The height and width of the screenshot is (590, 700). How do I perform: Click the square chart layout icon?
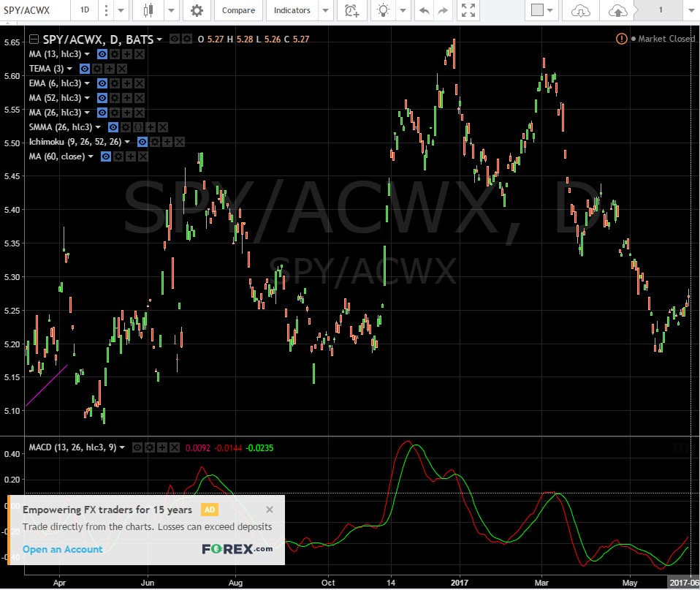pos(538,10)
